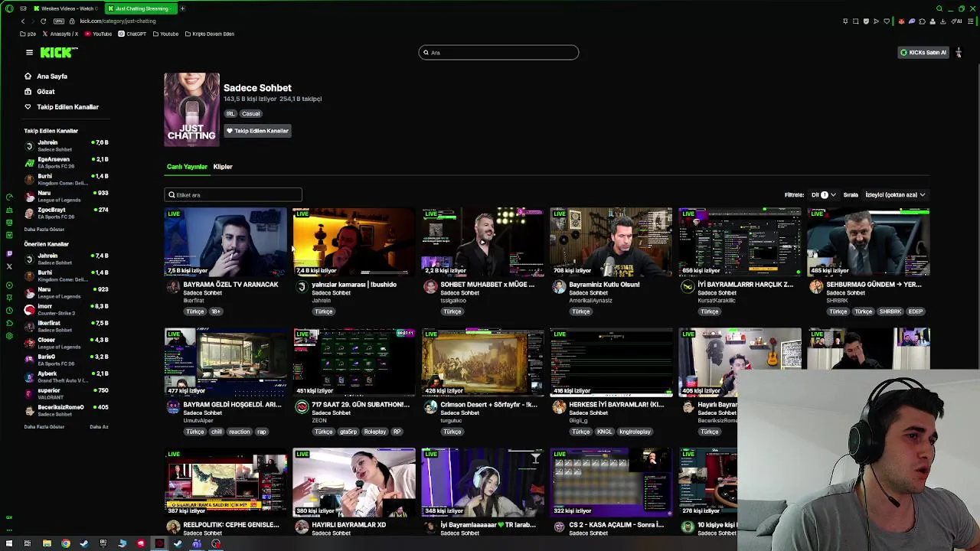
Task: Open BeceriksizRomeO channel in sidebar
Action: coord(67,410)
